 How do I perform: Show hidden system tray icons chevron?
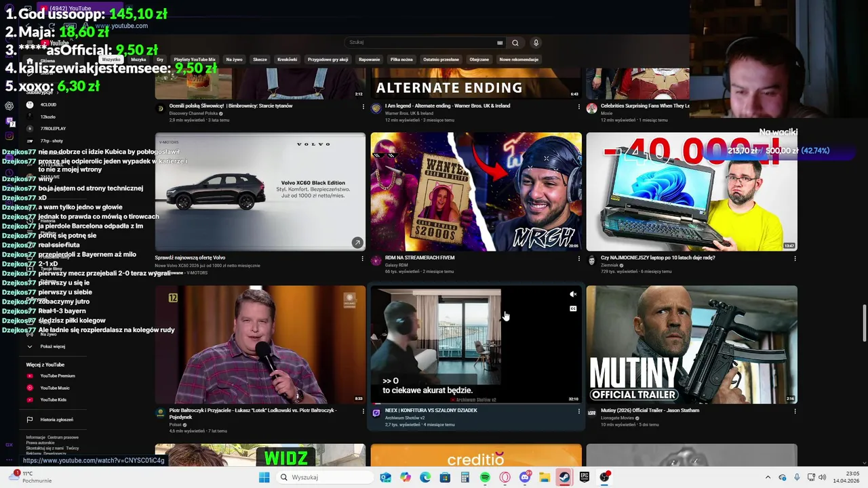(768, 477)
